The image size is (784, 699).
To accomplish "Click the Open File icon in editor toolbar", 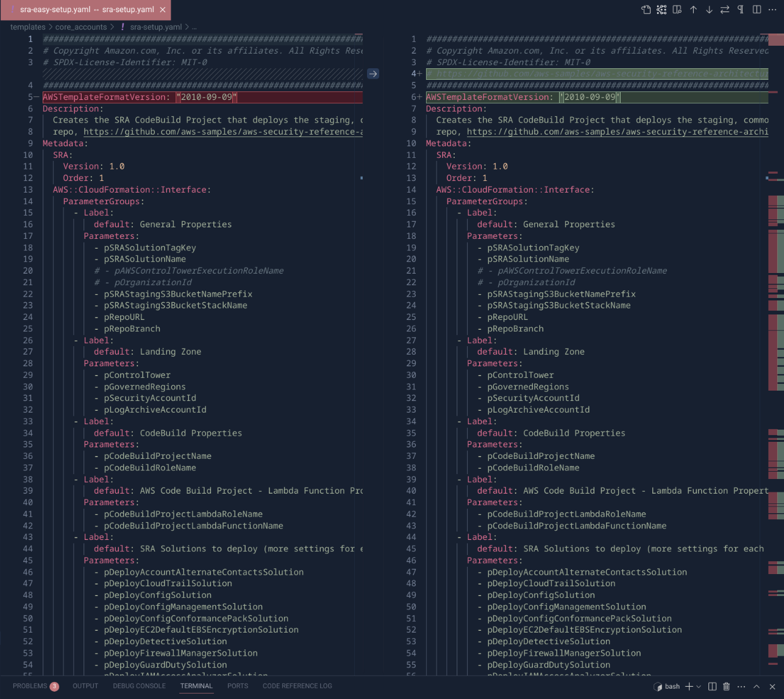I will (x=646, y=10).
